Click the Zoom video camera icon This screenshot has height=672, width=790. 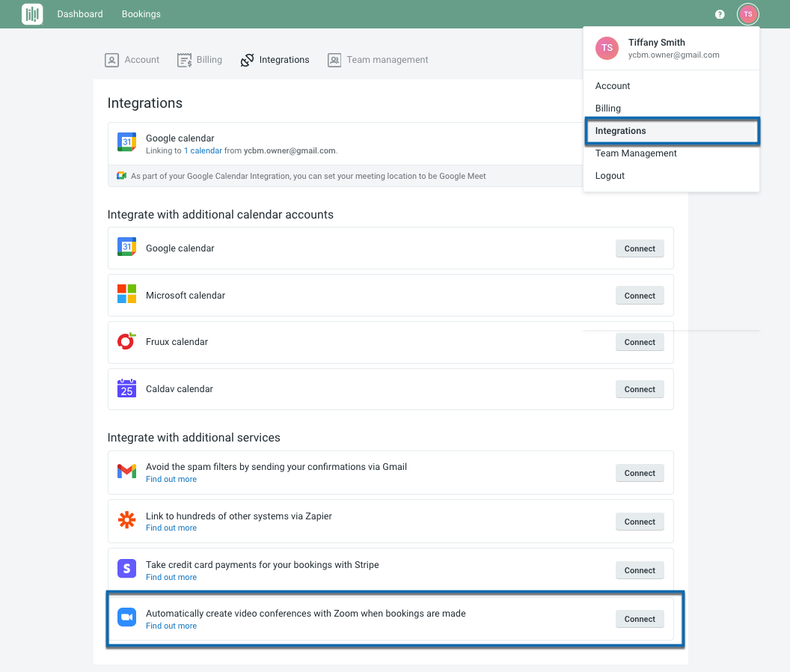(x=126, y=617)
